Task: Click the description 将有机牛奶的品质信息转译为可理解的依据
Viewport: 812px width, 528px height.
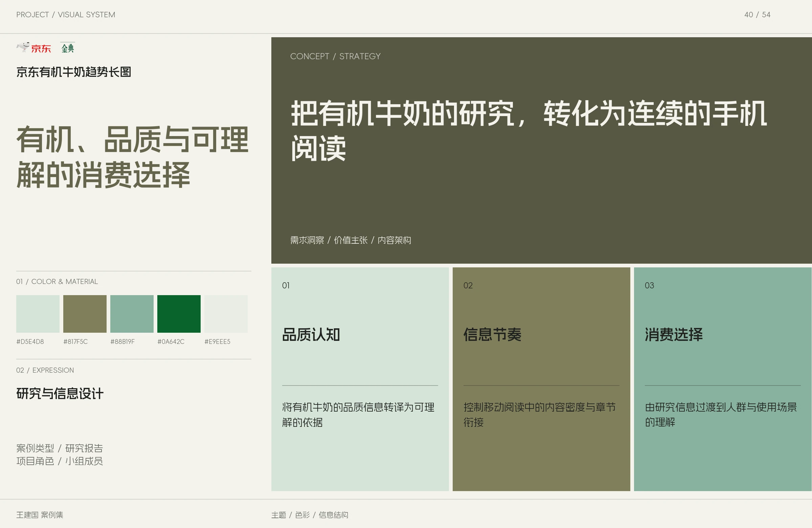Action: coord(358,415)
